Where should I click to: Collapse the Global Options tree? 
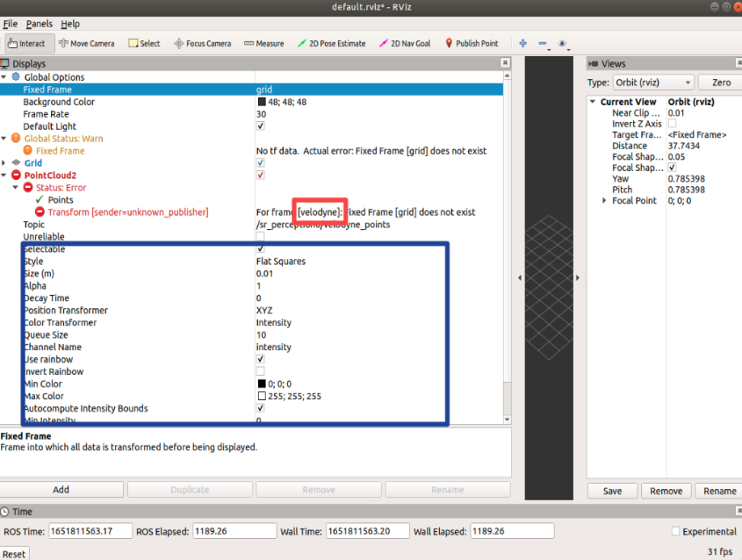(x=4, y=76)
